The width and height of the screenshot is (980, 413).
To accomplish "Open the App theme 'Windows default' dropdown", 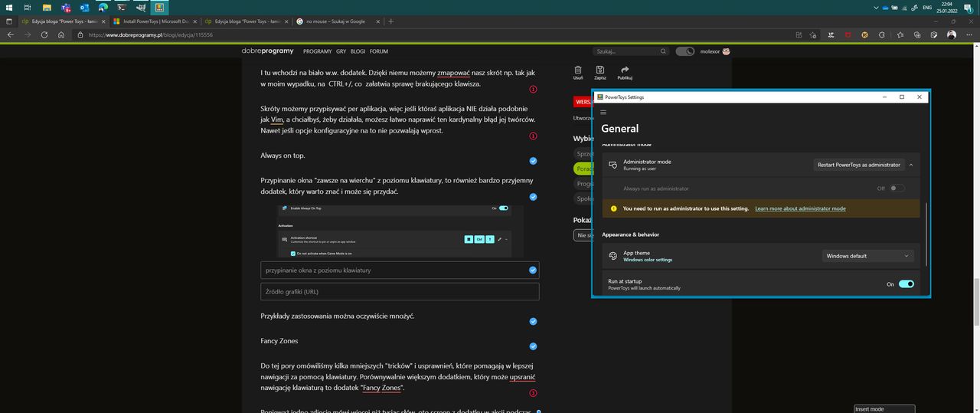I will 868,256.
